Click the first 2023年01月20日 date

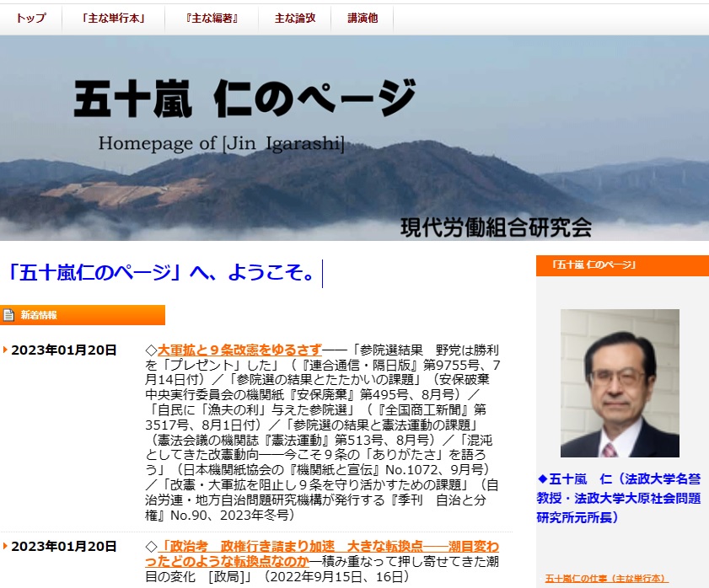click(64, 350)
